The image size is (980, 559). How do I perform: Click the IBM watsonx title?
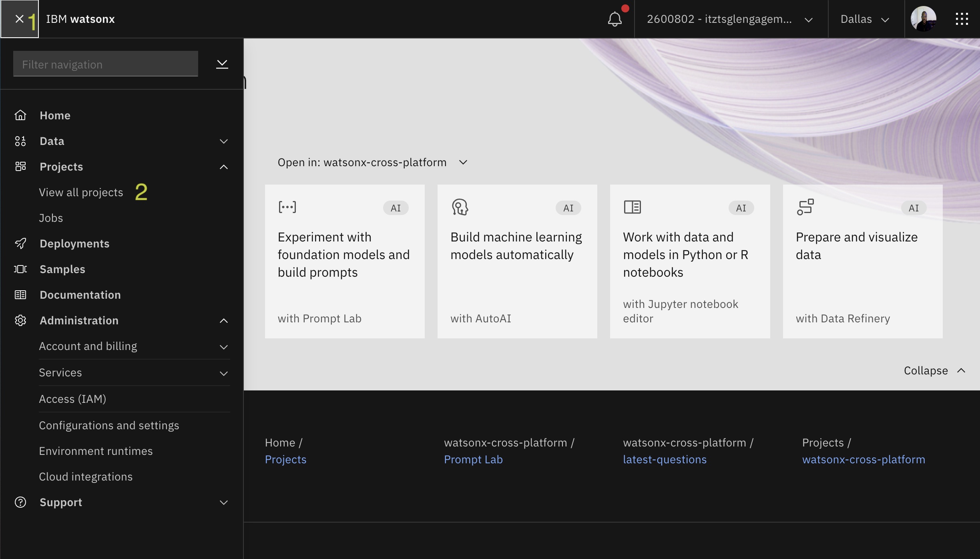point(80,19)
